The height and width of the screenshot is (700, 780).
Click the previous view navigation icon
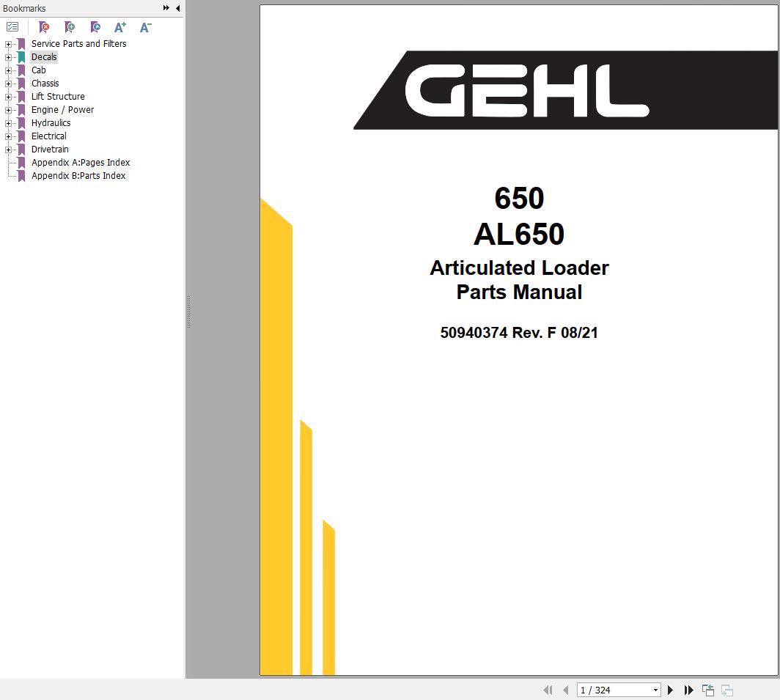click(x=708, y=690)
